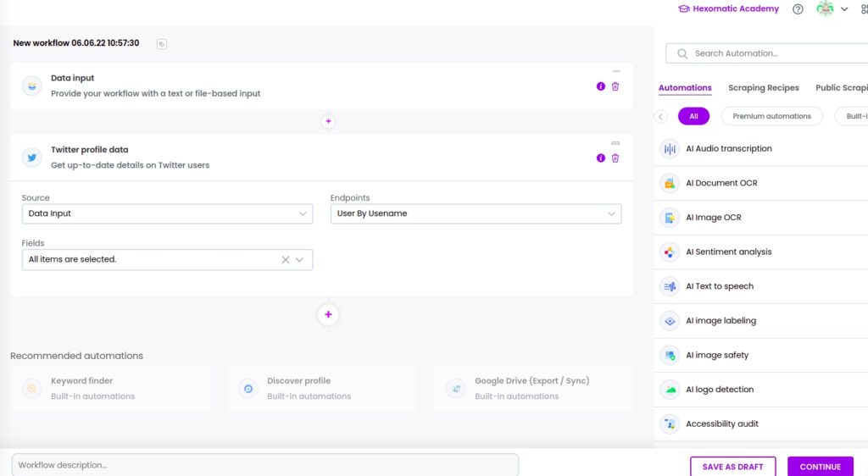Click the AI image labeling icon
The image size is (868, 476).
tap(670, 321)
